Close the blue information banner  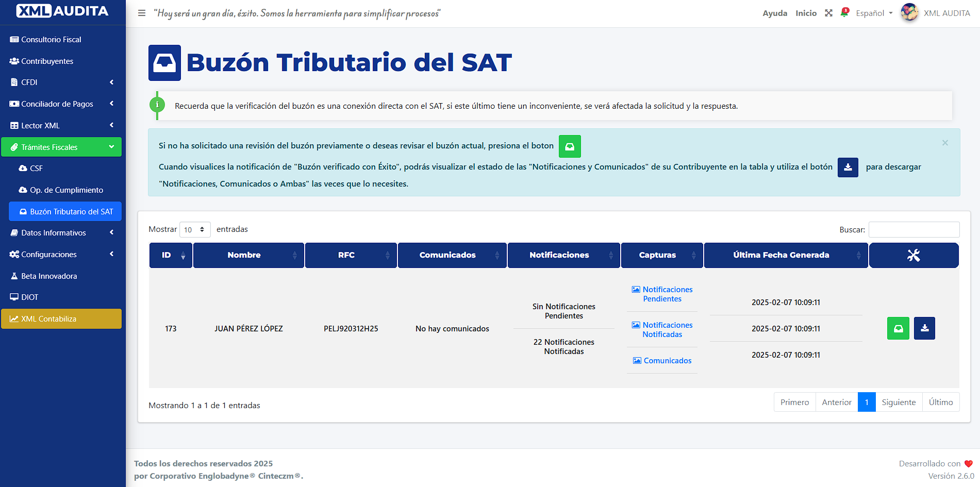pyautogui.click(x=945, y=143)
